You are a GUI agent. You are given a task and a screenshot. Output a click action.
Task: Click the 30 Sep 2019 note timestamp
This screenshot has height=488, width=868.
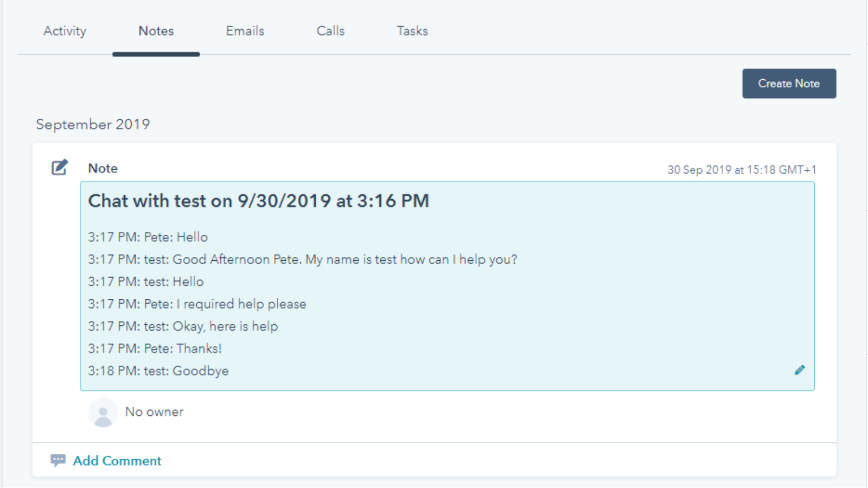[x=741, y=170]
